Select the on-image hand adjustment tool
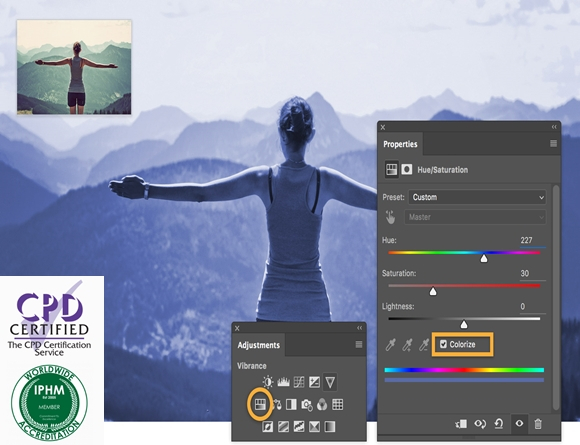Image resolution: width=580 pixels, height=445 pixels. (x=390, y=217)
